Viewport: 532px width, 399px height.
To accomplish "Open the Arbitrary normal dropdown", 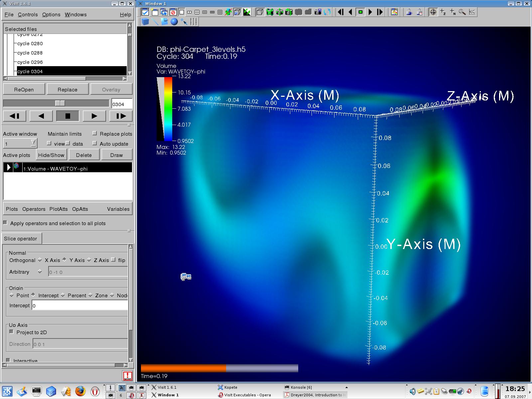I will click(x=39, y=272).
